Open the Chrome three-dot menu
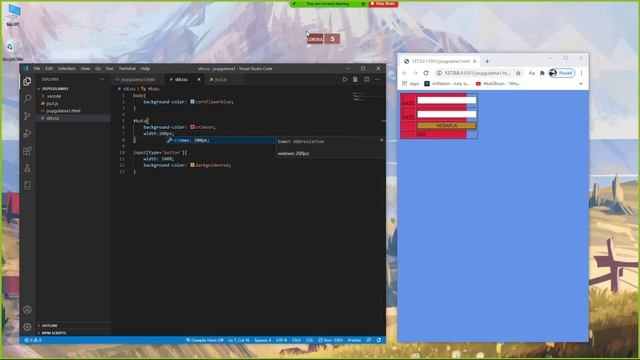The width and height of the screenshot is (640, 360). 582,73
